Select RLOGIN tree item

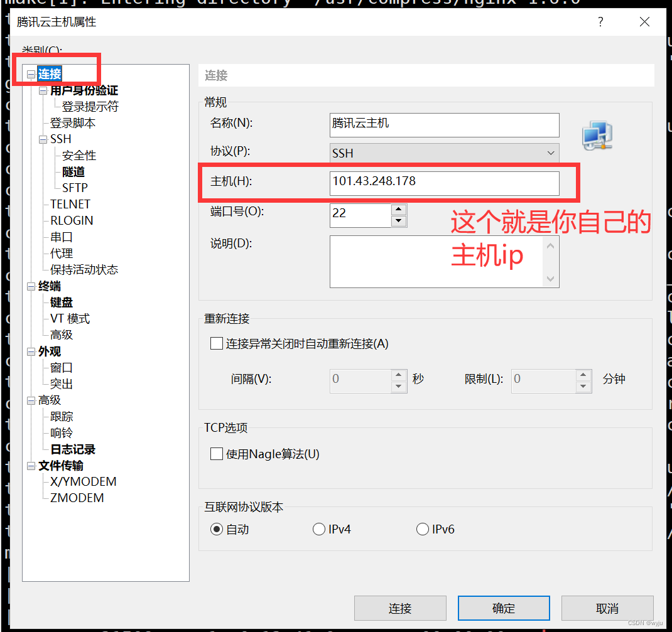(x=72, y=220)
